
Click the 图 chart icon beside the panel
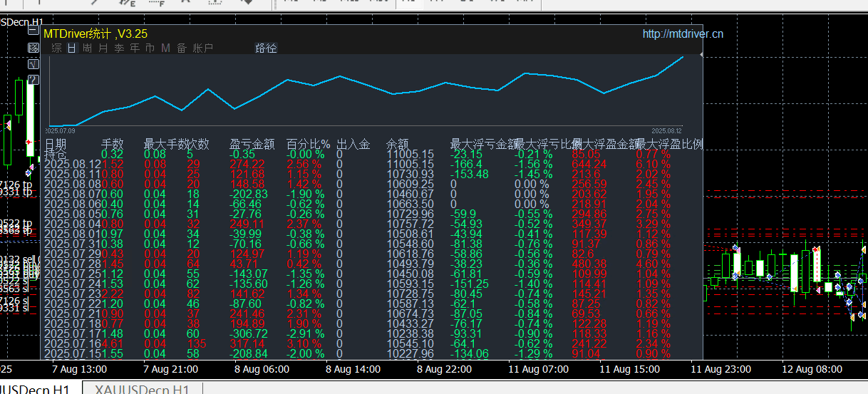coord(33,47)
